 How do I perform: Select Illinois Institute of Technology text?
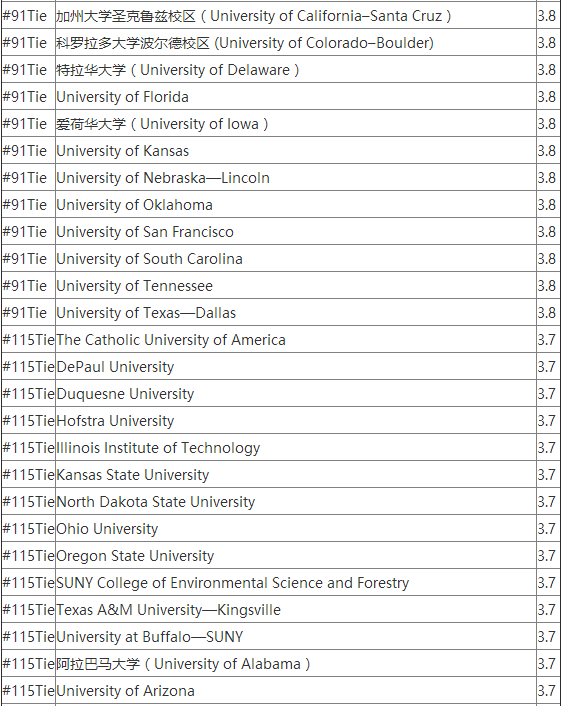pyautogui.click(x=158, y=448)
